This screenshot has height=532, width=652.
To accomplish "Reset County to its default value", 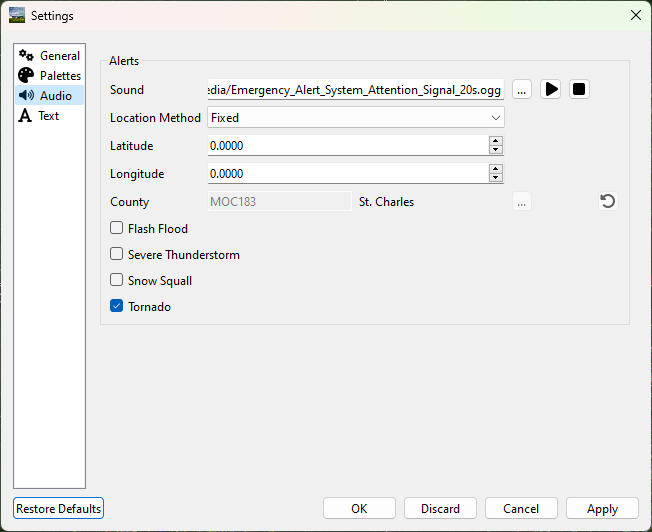I will point(608,201).
